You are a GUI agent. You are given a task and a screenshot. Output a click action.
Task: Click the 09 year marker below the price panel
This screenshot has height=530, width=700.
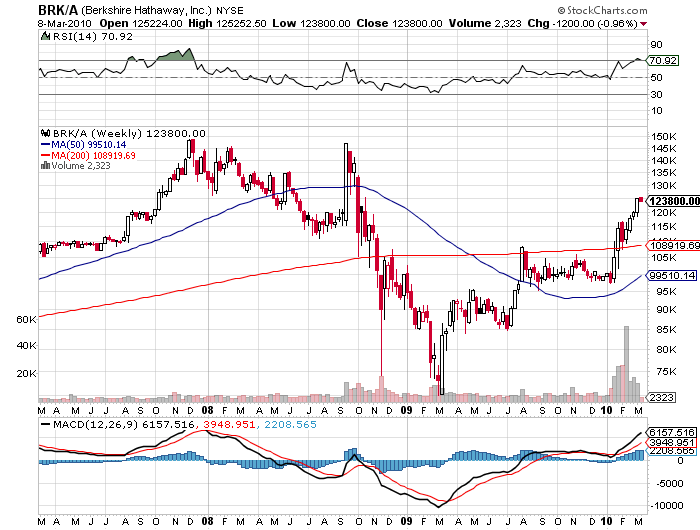click(406, 410)
